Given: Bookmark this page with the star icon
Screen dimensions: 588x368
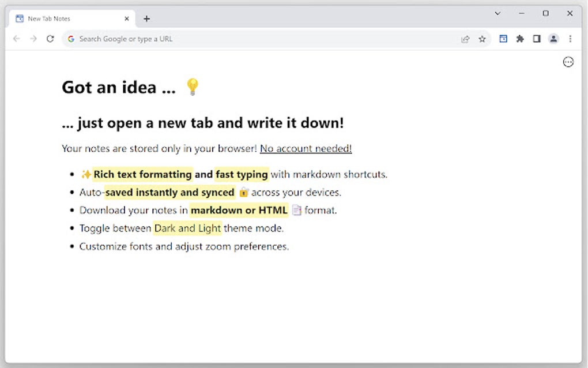Looking at the screenshot, I should click(x=482, y=39).
